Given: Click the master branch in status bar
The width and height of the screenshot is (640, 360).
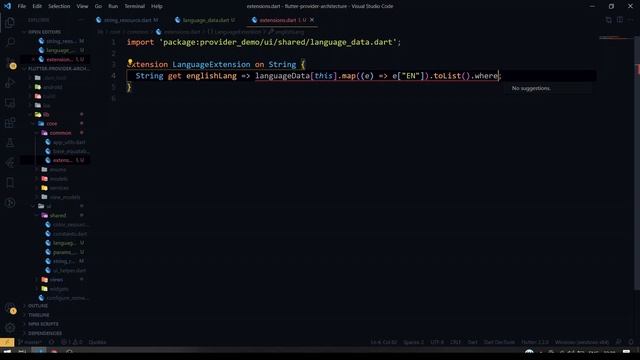Looking at the screenshot, I should point(29,342).
